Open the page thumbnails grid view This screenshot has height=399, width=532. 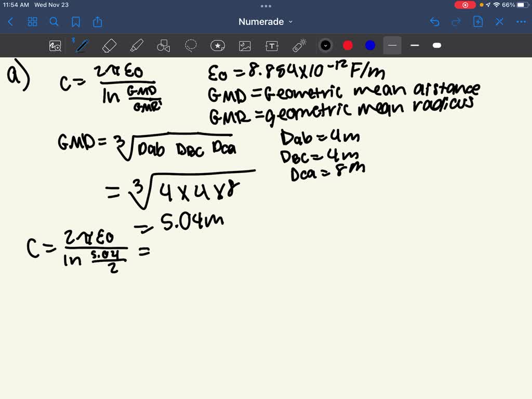(x=32, y=22)
